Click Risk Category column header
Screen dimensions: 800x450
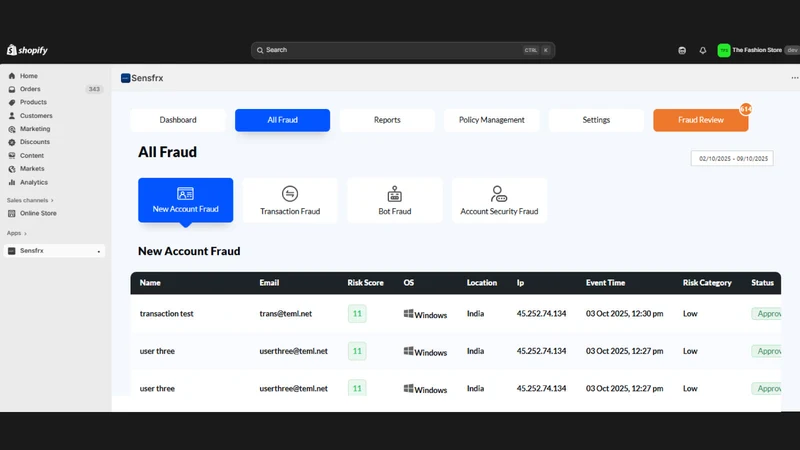[707, 283]
